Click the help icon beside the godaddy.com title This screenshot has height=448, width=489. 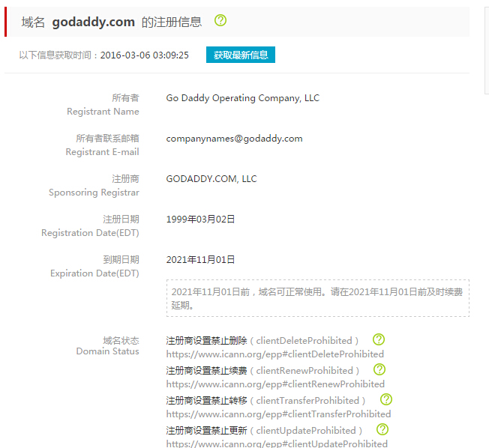click(220, 20)
